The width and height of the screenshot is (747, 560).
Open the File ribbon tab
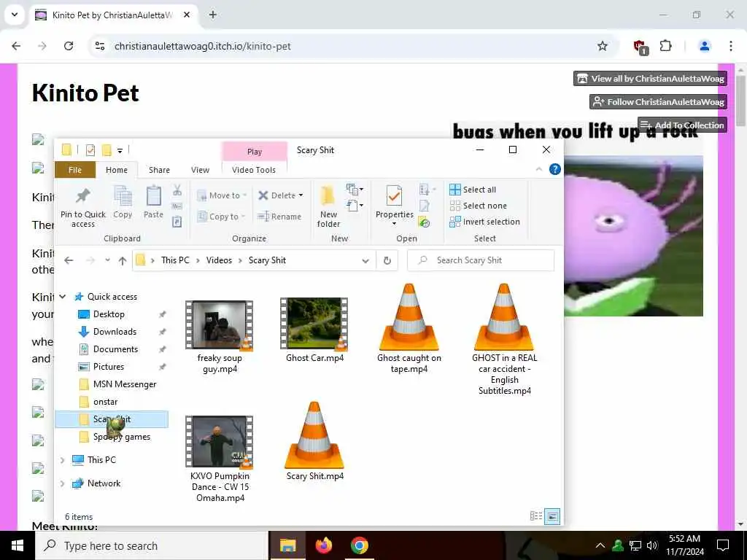point(75,170)
